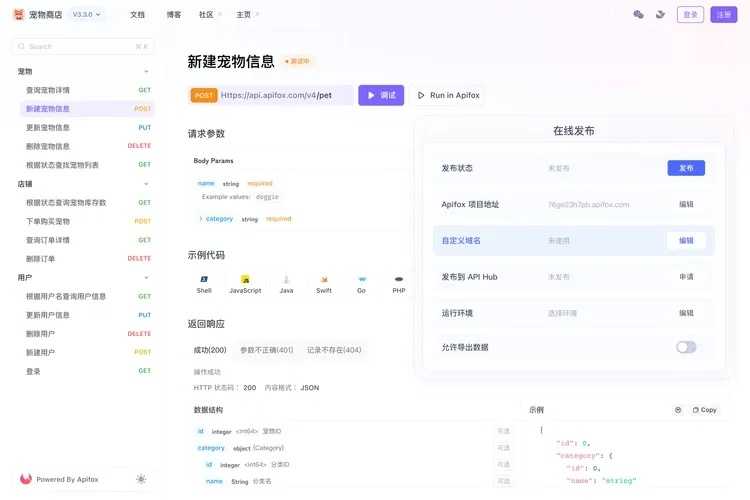Click the icon beside the 登录 header button
This screenshot has width=750, height=500.
click(x=661, y=14)
